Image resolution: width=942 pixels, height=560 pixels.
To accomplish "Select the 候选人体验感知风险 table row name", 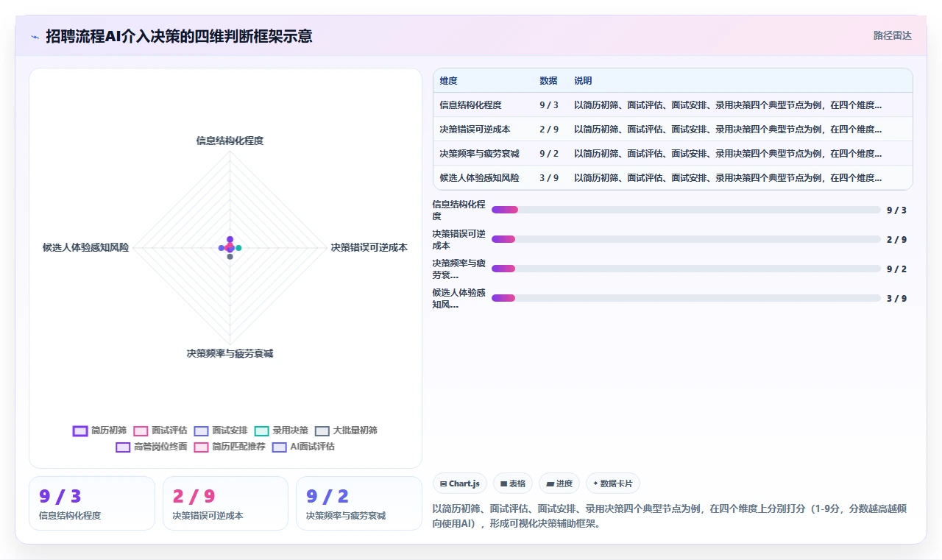I will click(x=479, y=178).
